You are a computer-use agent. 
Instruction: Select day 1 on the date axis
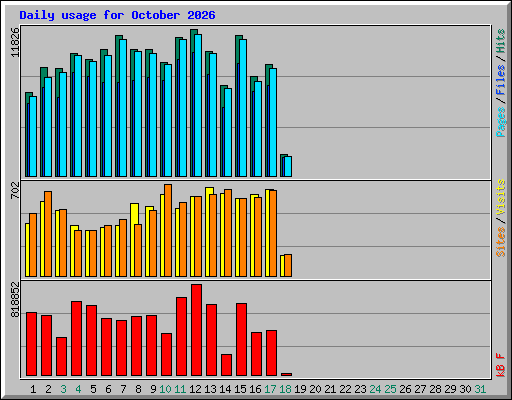coord(33,389)
